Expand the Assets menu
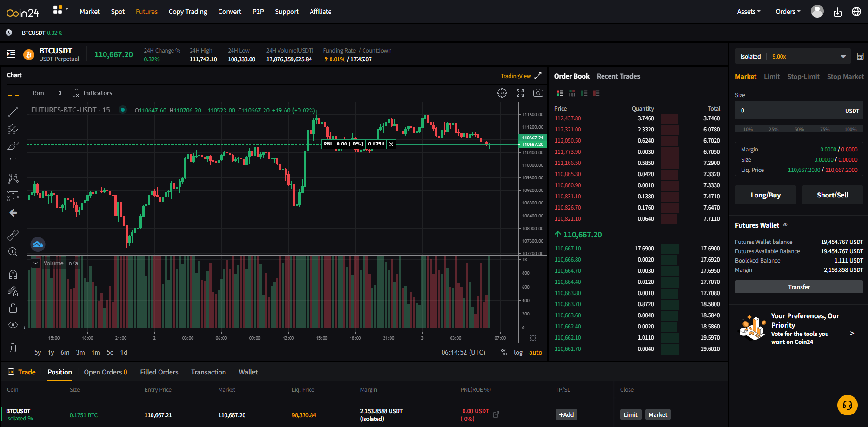868x427 pixels. (748, 11)
